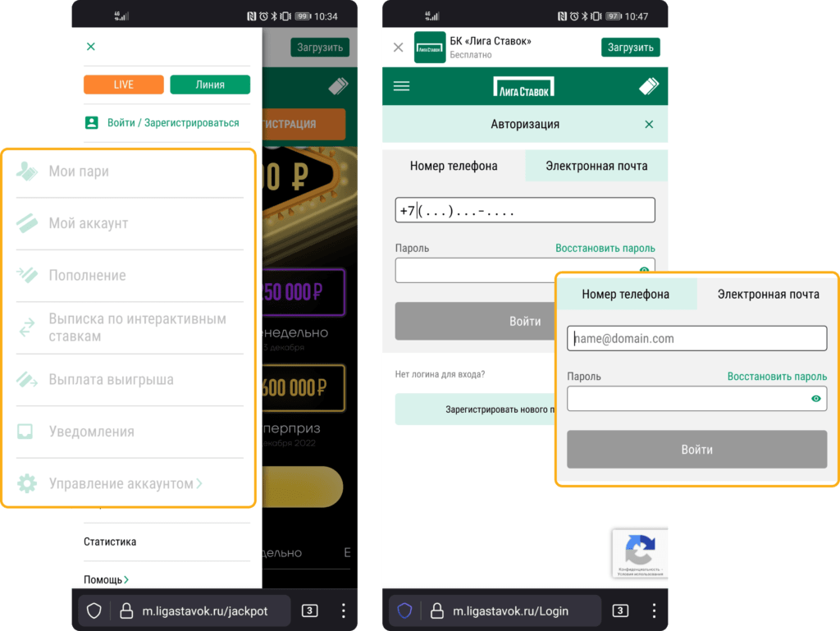The image size is (840, 631).
Task: Select the Номер телефона tab in highlighted form
Action: 625,295
